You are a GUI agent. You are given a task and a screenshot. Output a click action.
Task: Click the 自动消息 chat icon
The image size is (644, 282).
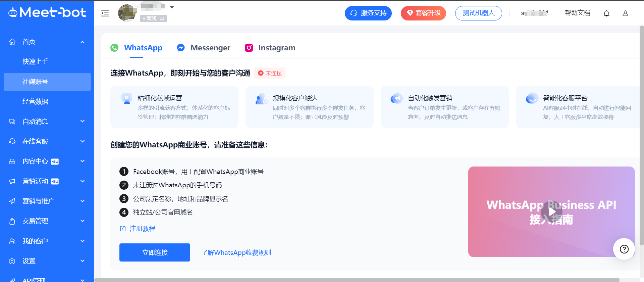click(x=12, y=122)
